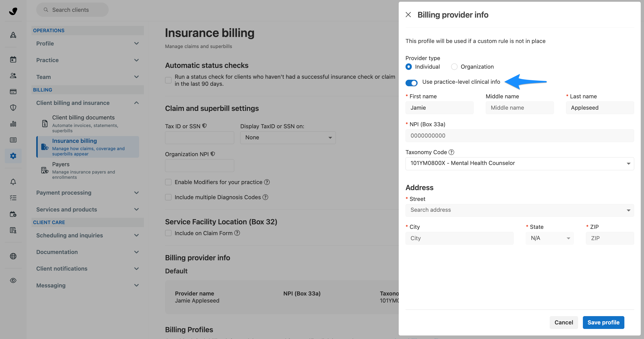Click the app logo in the top-left sidebar
Viewport: 644px width, 339px height.
click(13, 11)
